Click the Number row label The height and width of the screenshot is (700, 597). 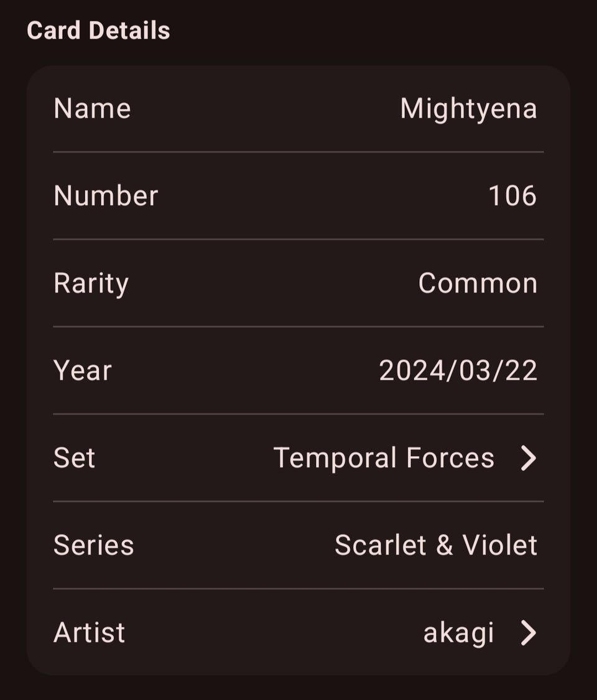[x=106, y=196]
